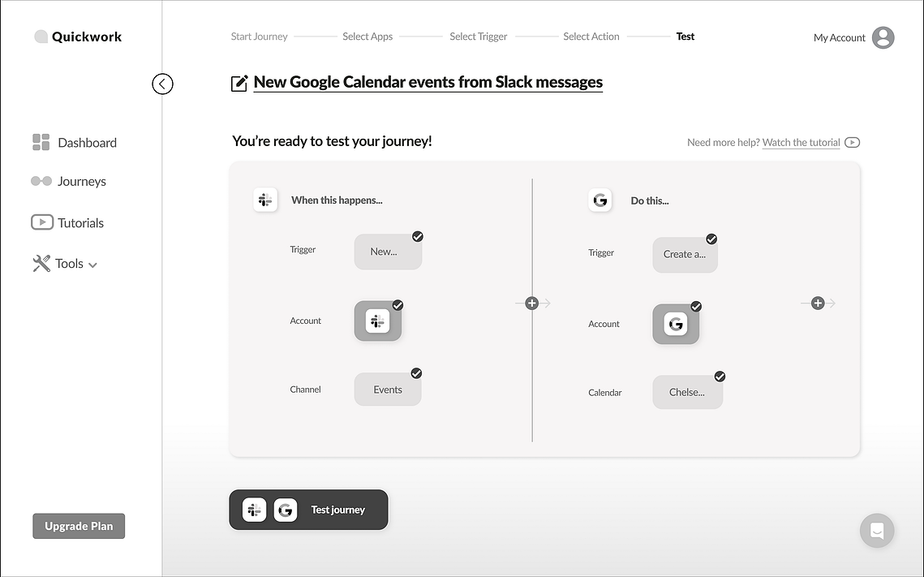
Task: Click the checkmark on the Events pill
Action: point(417,373)
